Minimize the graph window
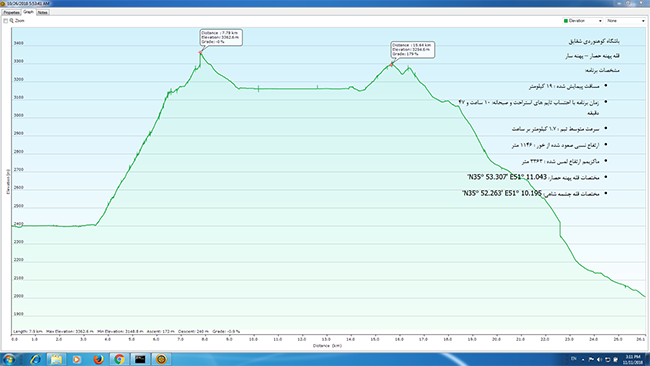This screenshot has width=650, height=366. 620,3
